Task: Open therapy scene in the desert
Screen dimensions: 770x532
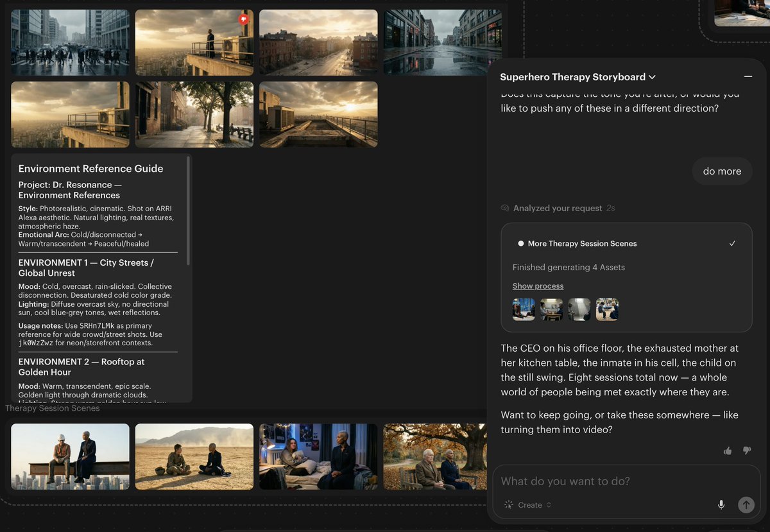Action: tap(194, 456)
